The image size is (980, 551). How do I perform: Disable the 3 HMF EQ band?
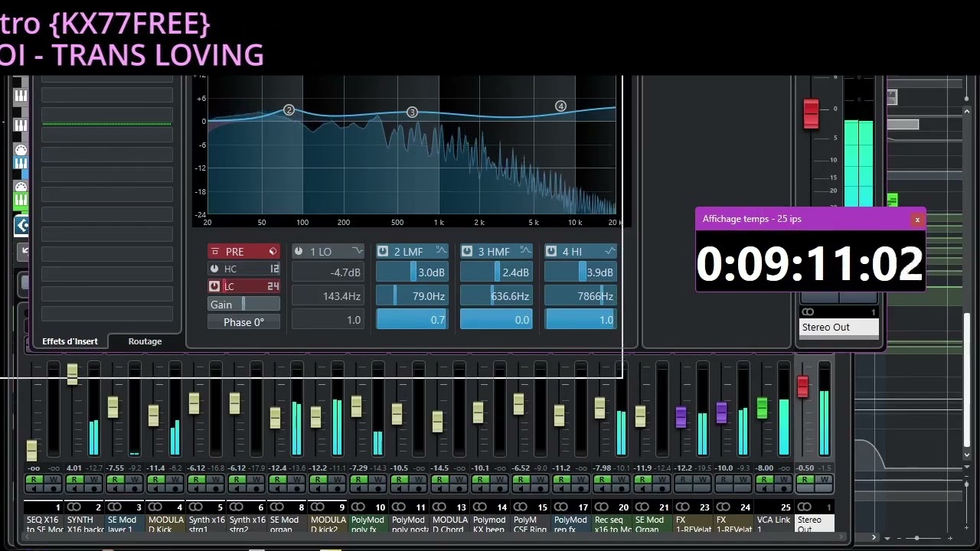point(467,251)
